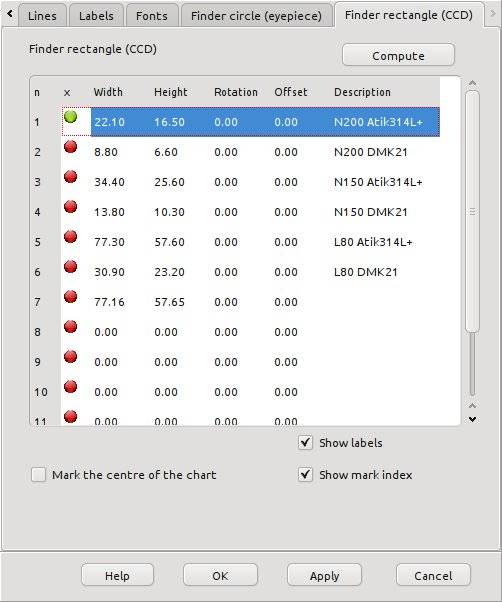Enable red indicator for row 8
The width and height of the screenshot is (502, 602).
tap(71, 327)
